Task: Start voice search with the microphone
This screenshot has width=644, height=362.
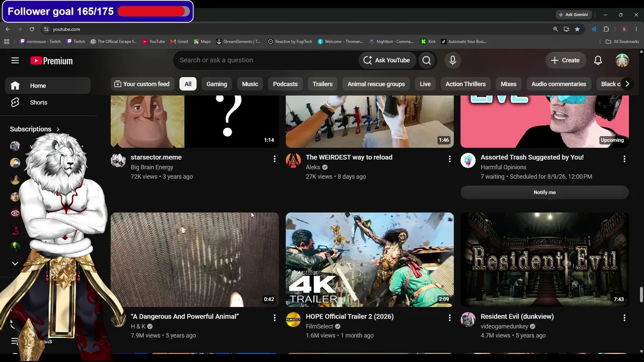Action: click(x=453, y=60)
